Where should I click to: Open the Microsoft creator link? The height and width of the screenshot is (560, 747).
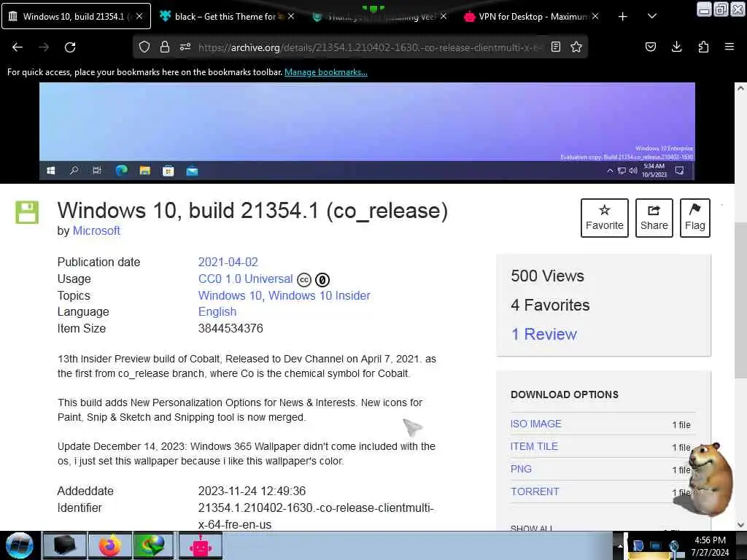coord(96,230)
